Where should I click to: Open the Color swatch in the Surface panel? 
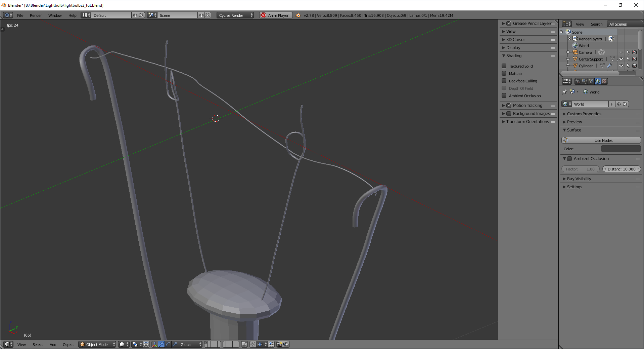(620, 149)
